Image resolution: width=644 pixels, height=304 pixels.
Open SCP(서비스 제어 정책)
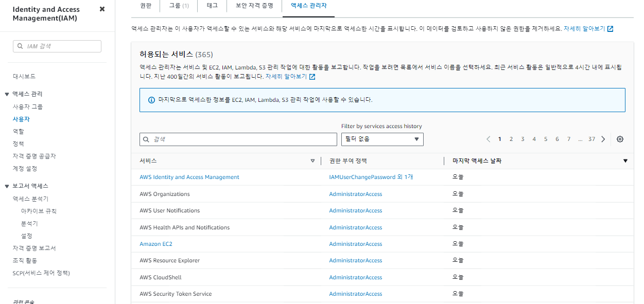pyautogui.click(x=41, y=273)
